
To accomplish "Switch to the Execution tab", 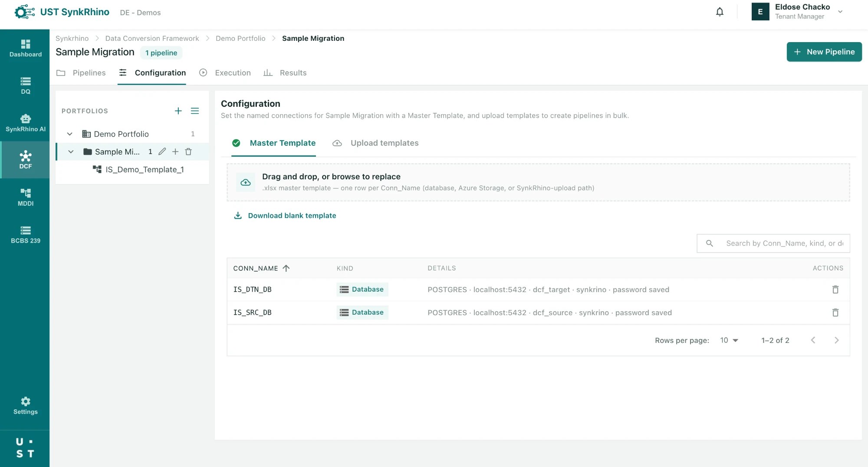I will coord(225,73).
